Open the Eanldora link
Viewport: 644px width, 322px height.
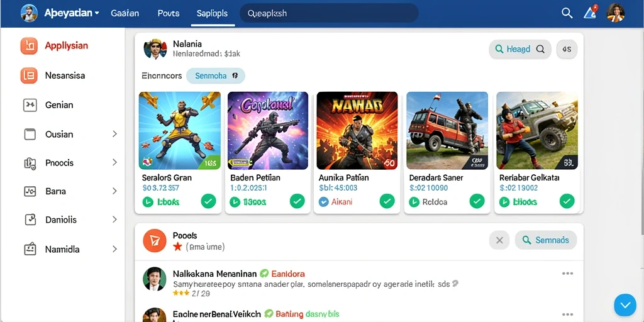[288, 274]
